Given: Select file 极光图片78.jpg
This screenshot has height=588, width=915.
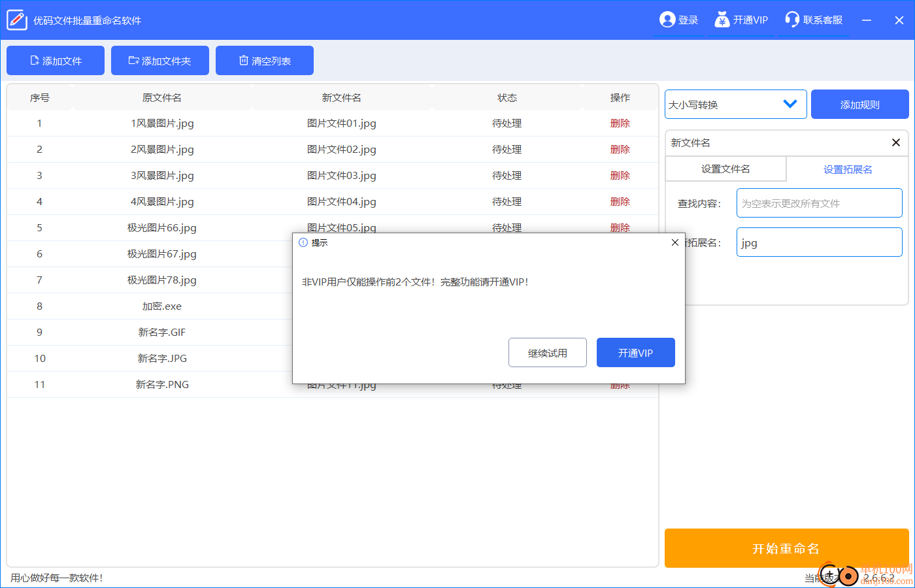Looking at the screenshot, I should click(162, 280).
